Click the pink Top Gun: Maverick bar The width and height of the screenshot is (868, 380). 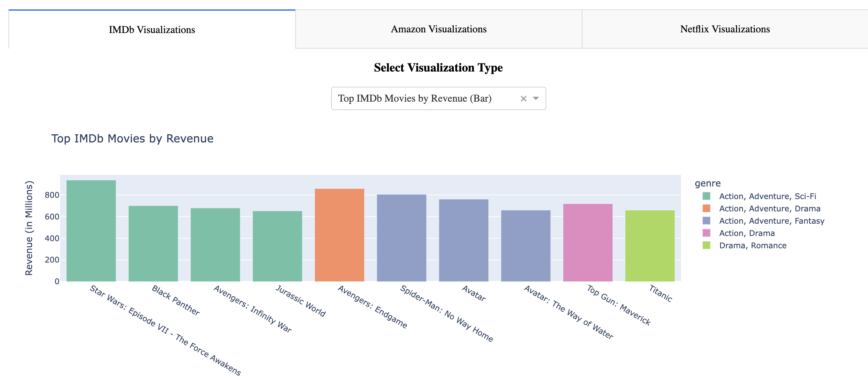pyautogui.click(x=588, y=243)
